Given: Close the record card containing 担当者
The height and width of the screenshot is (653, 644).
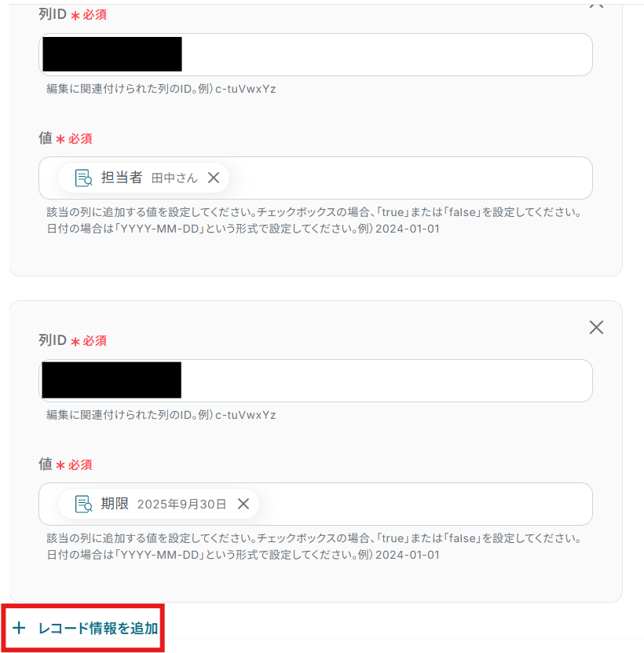Looking at the screenshot, I should click(597, 4).
